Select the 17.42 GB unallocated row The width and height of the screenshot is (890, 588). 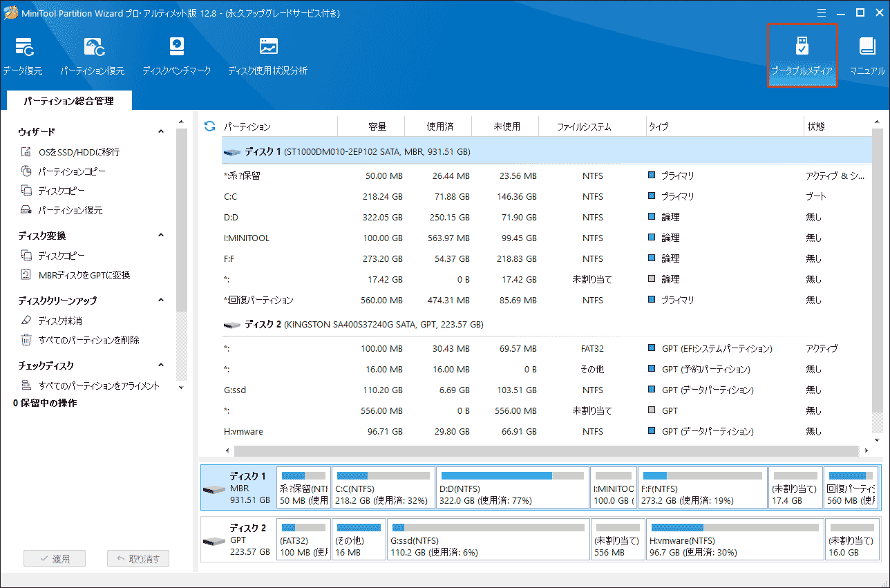(547, 279)
